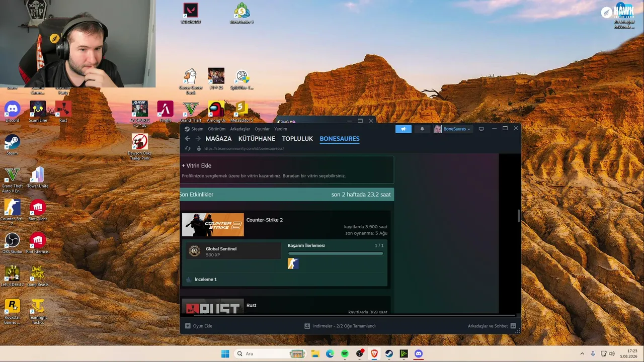Go back using Steam's back arrow
Screen dimensions: 644x362
click(188, 139)
